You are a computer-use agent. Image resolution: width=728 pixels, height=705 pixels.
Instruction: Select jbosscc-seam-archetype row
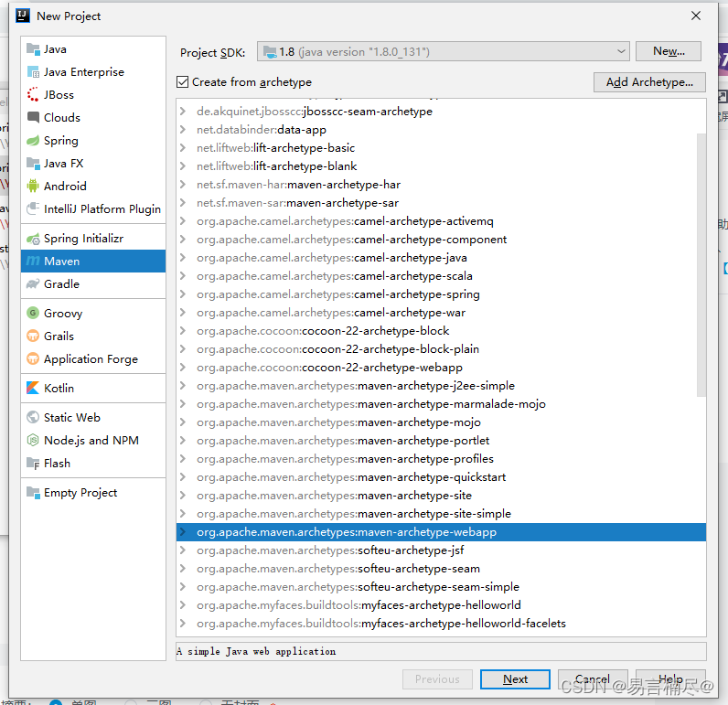pyautogui.click(x=441, y=112)
